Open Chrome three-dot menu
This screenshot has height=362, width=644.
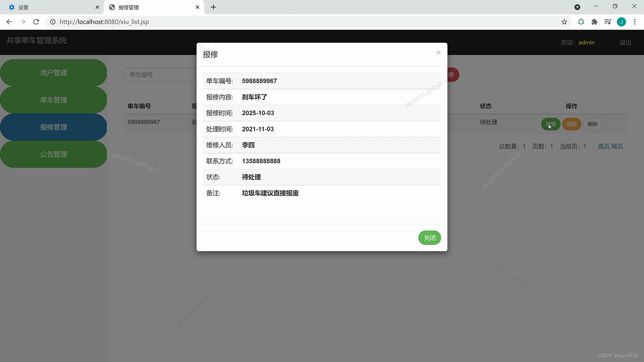pos(635,22)
